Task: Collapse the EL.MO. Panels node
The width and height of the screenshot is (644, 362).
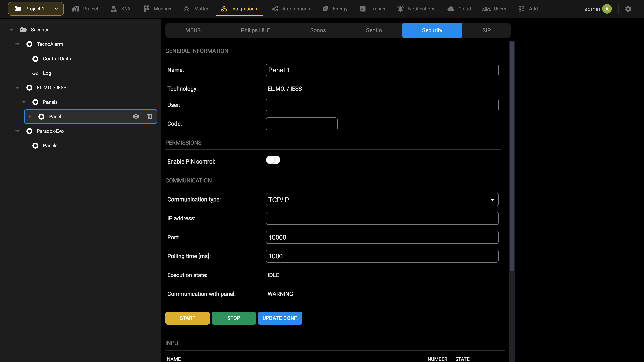Action: [x=24, y=102]
